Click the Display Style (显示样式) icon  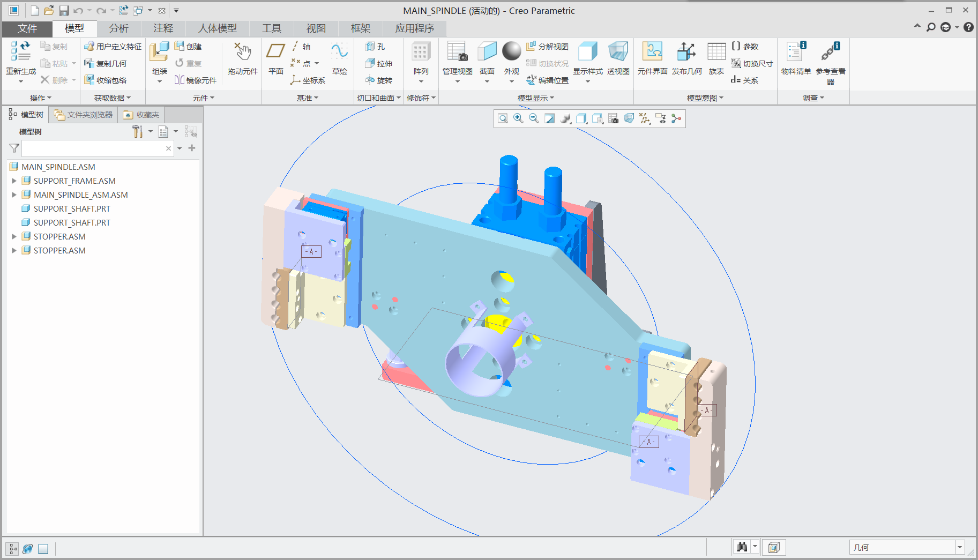(587, 51)
